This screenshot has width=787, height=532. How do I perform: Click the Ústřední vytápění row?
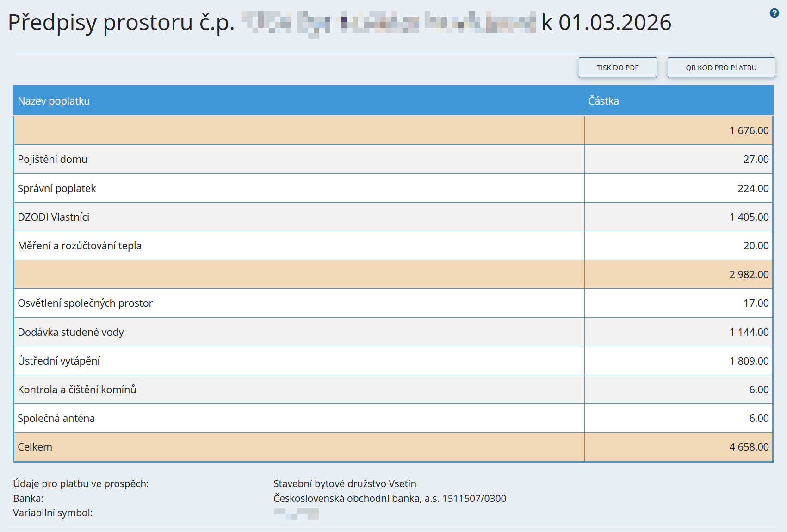[59, 361]
